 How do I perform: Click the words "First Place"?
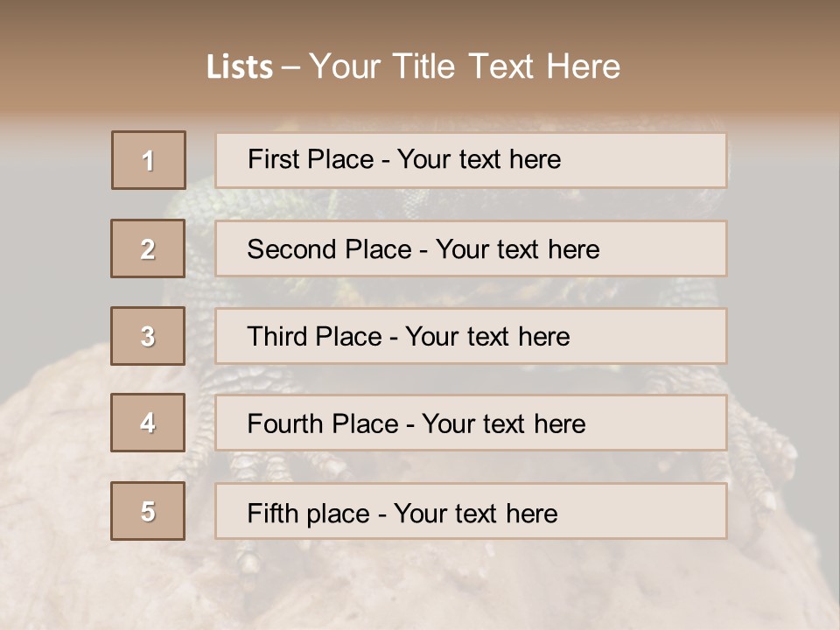click(x=310, y=159)
